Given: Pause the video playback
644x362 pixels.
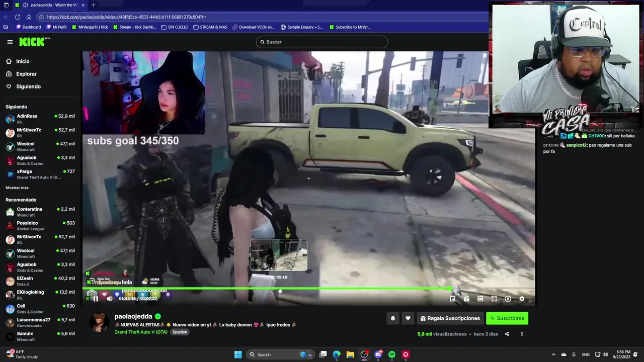Looking at the screenshot, I should pyautogui.click(x=96, y=299).
